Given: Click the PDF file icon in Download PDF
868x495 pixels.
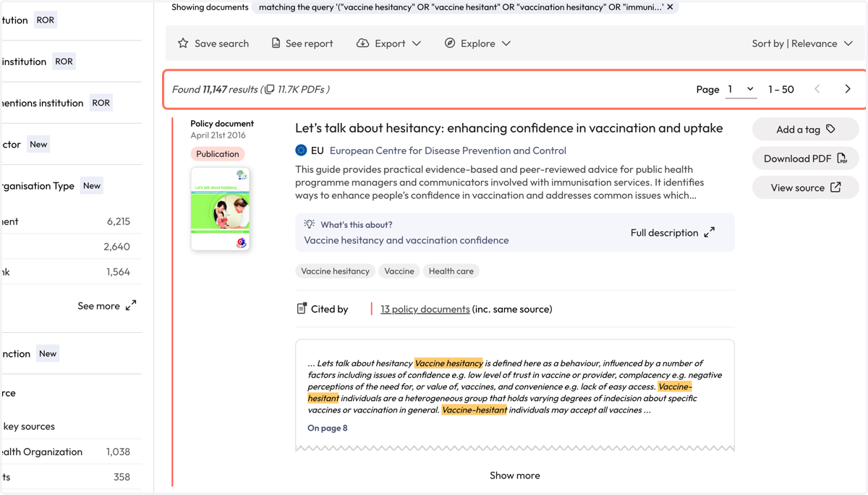Looking at the screenshot, I should tap(842, 158).
